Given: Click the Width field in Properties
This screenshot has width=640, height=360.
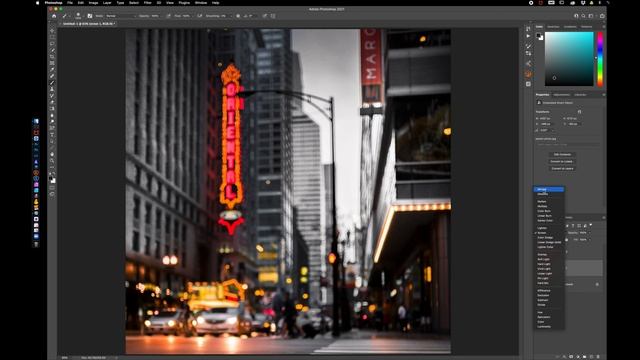Looking at the screenshot, I should (546, 118).
